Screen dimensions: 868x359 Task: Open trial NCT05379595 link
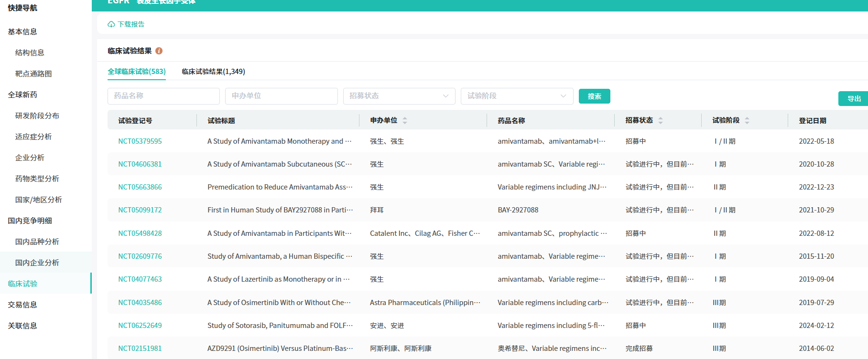tap(140, 141)
